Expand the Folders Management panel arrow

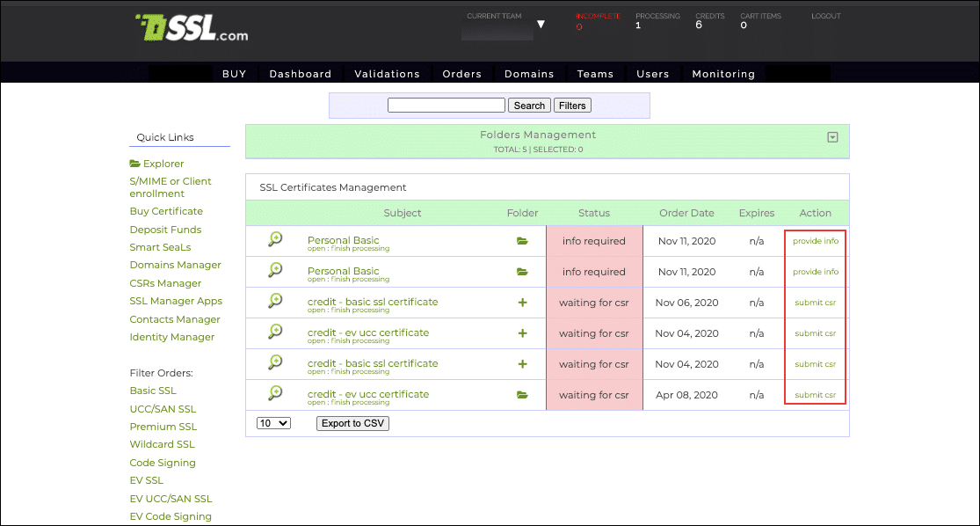[x=832, y=137]
